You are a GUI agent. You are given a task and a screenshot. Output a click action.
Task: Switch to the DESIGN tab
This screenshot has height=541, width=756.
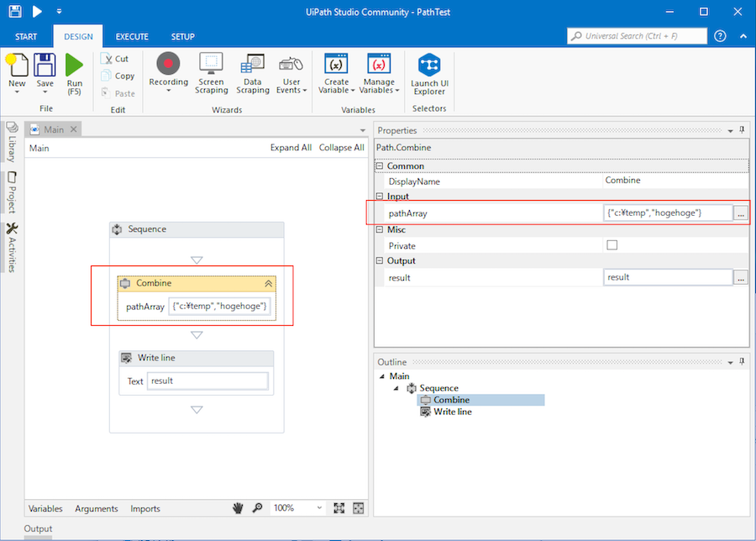(x=78, y=37)
